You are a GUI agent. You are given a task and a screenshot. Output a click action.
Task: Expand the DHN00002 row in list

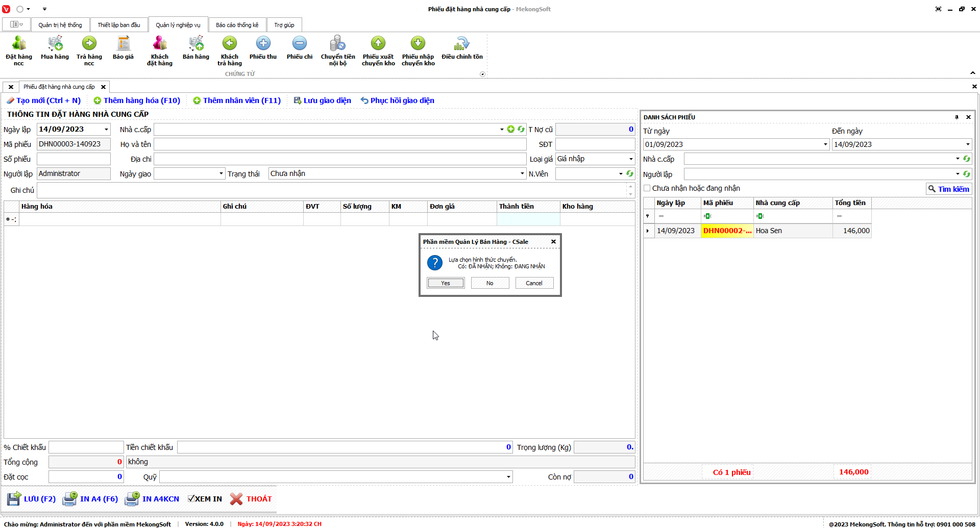(x=648, y=231)
